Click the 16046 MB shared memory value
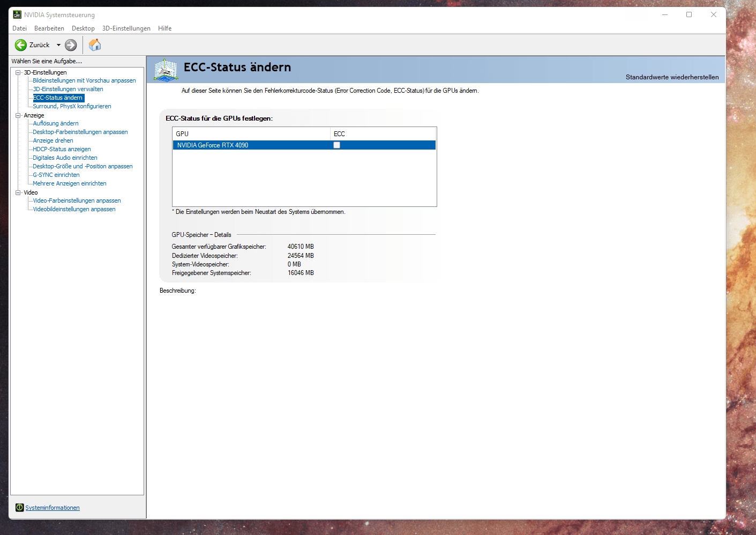756x535 pixels. 301,273
